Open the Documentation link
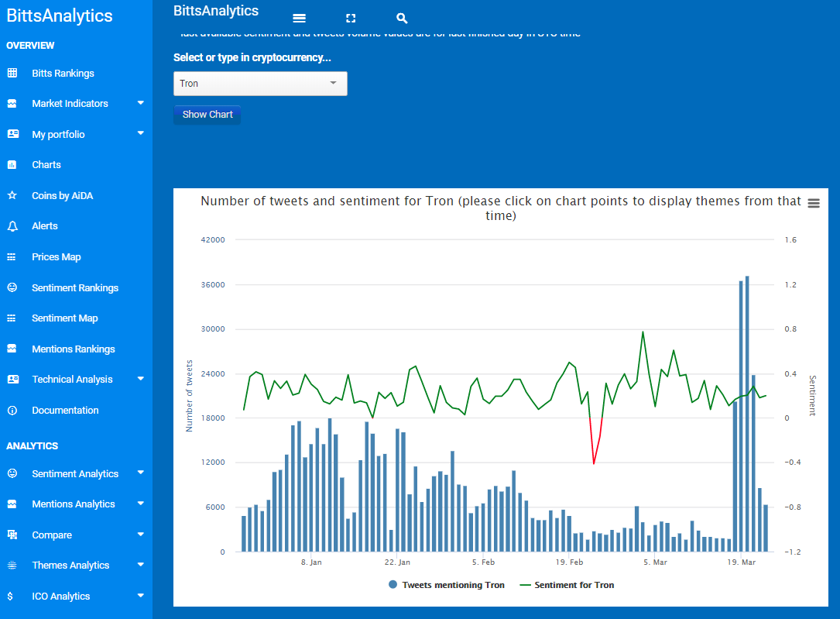The width and height of the screenshot is (840, 619). pos(65,410)
